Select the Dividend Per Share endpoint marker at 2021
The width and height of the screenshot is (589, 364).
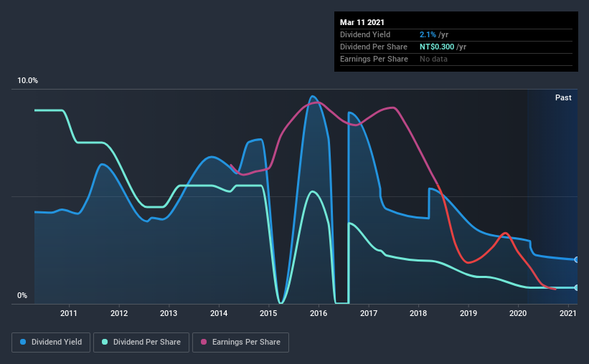click(x=576, y=288)
